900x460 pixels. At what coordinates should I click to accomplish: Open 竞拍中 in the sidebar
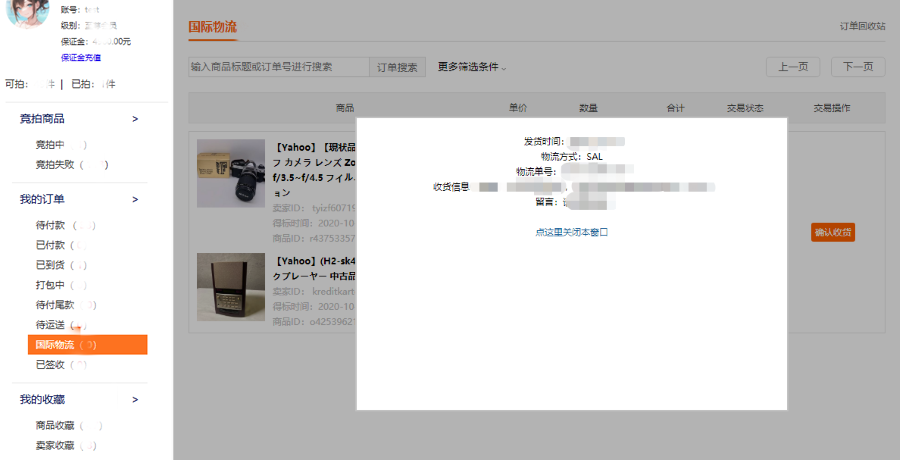click(x=50, y=145)
